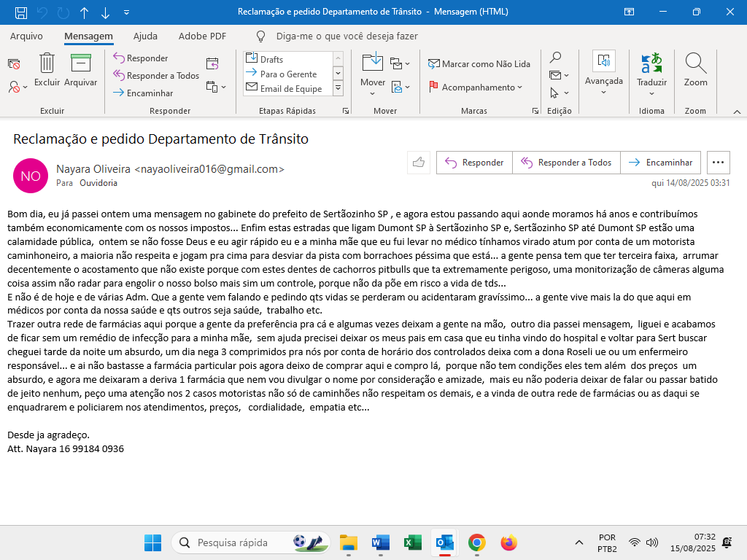Open Excel from the taskbar
747x560 pixels.
tap(412, 542)
